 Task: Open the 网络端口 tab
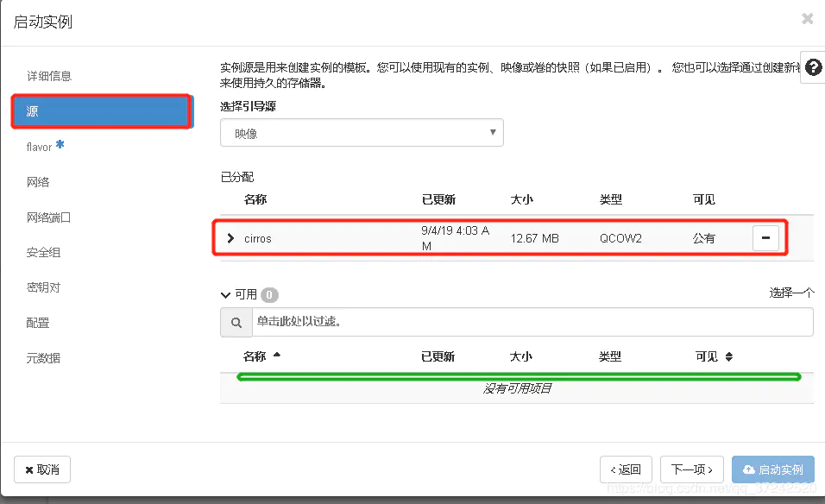coord(48,217)
